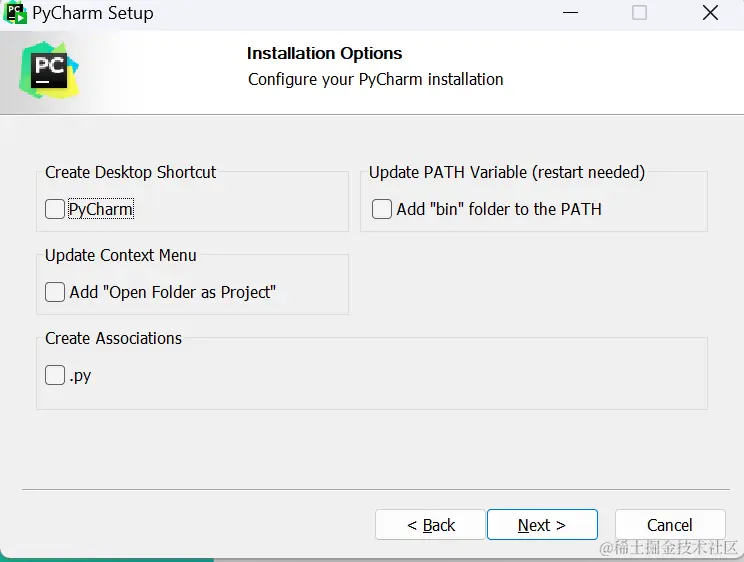The height and width of the screenshot is (562, 744).
Task: Tick the .py association checkbox square
Action: [55, 375]
